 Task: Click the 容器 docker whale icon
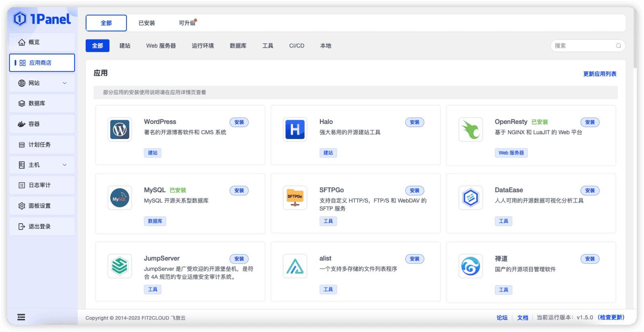pos(22,124)
